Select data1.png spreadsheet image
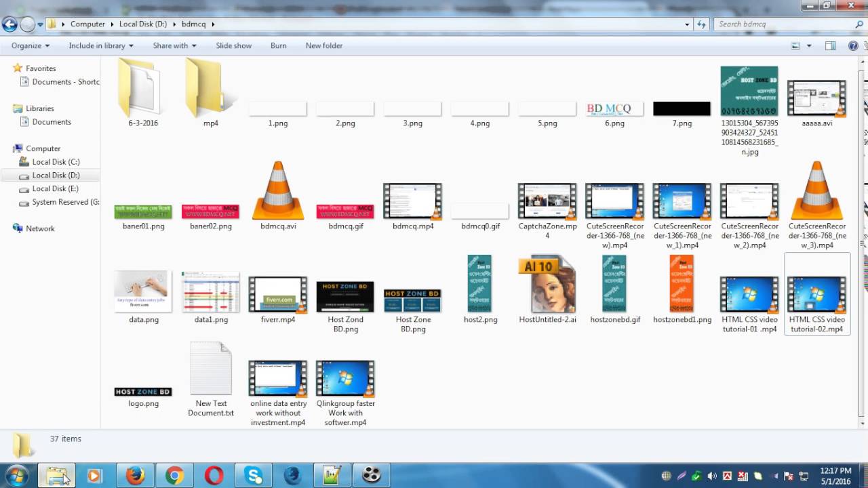Screen dimensions: 868x488 (211, 298)
